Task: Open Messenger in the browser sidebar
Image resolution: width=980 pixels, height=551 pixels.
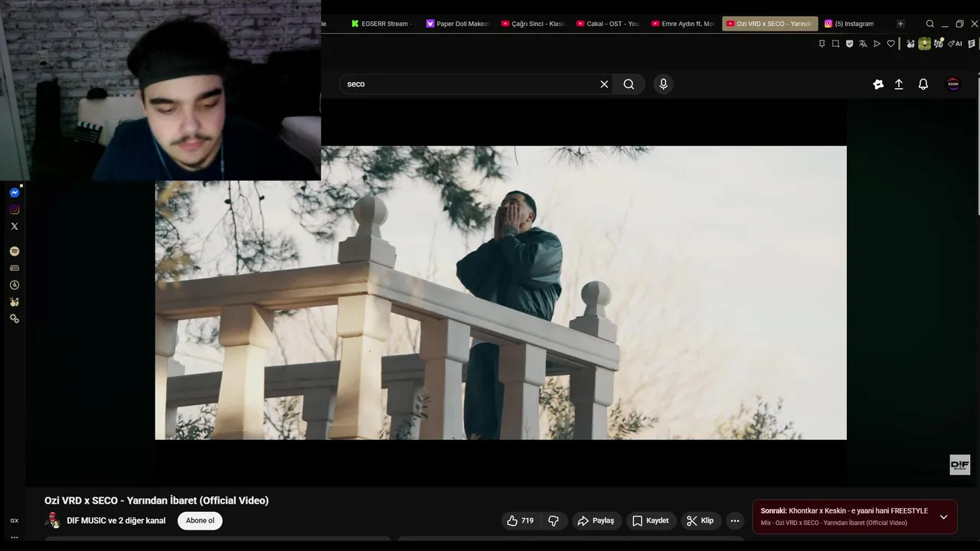Action: (15, 193)
